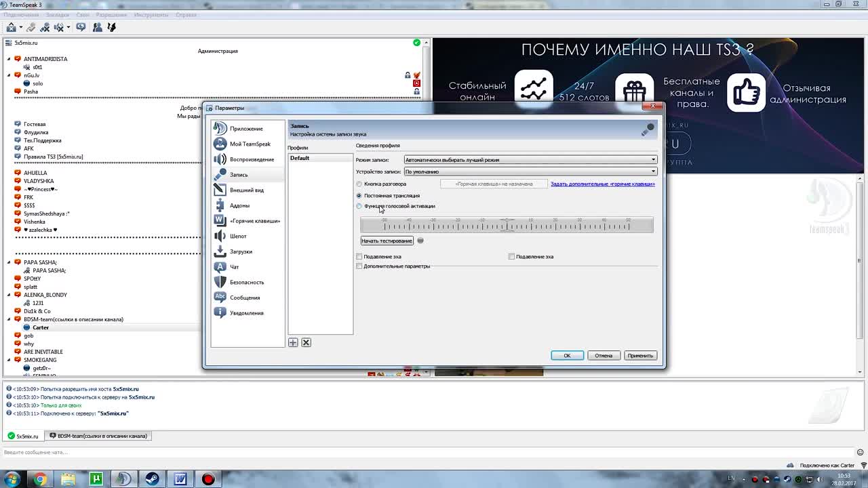Open Steam from the taskbar
Screen dimensions: 868x488
[152, 479]
